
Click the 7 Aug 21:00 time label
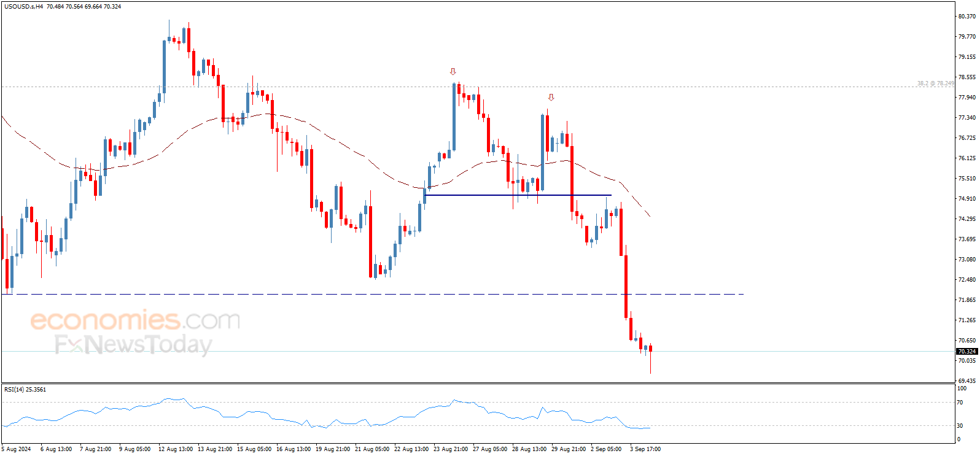pos(96,449)
